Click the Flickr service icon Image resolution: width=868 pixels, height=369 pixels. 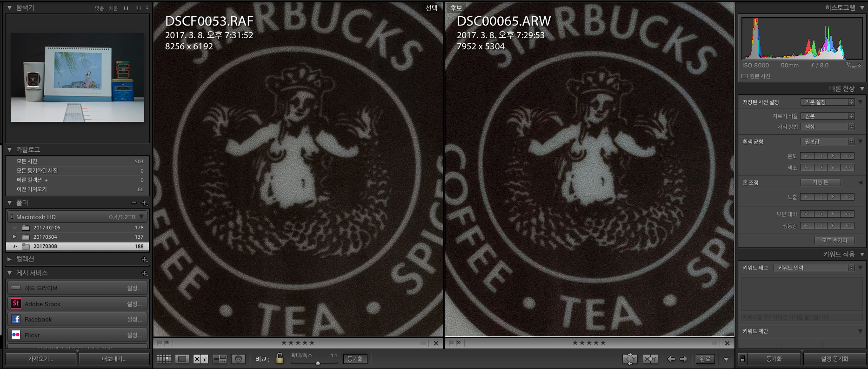[16, 335]
